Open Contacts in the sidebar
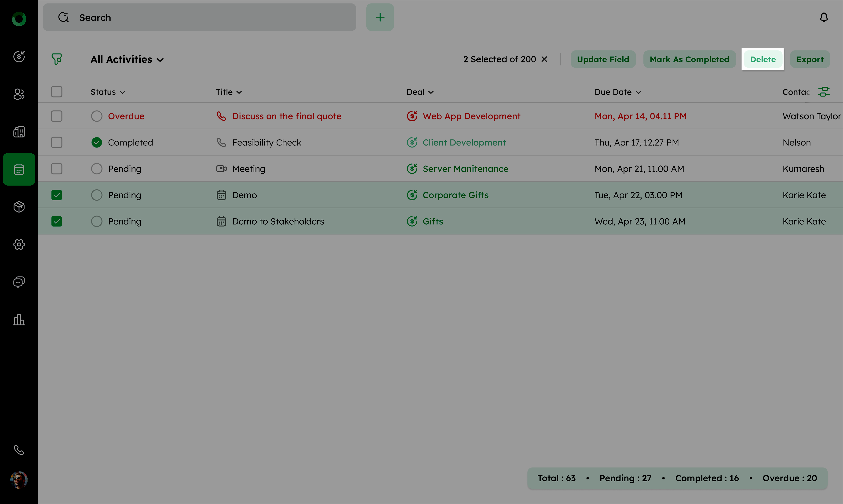This screenshot has width=843, height=504. point(19,94)
